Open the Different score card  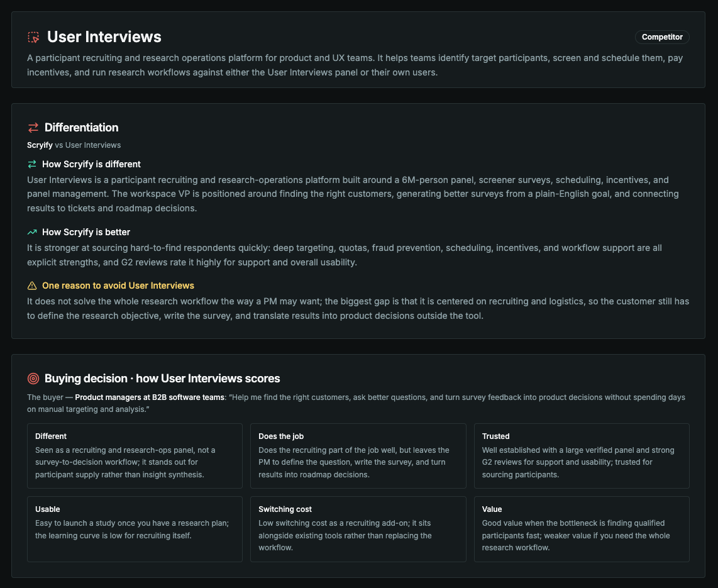point(135,456)
